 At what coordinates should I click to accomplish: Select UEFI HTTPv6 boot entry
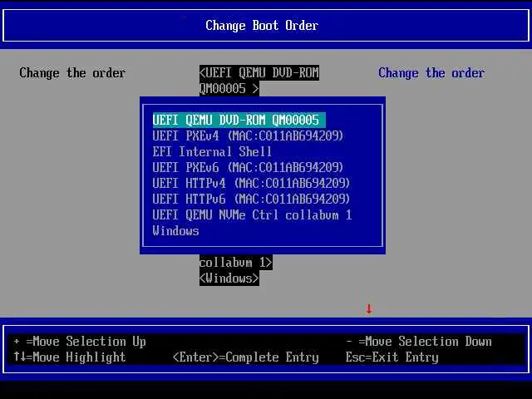[x=251, y=199]
